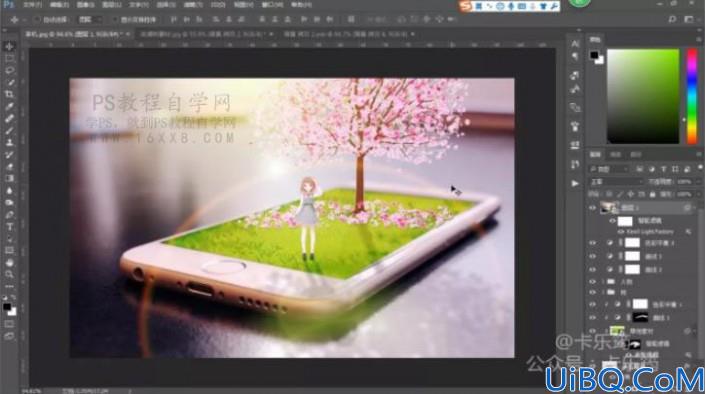Open the collapsed Character panel icon
705x394 pixels.
[575, 44]
